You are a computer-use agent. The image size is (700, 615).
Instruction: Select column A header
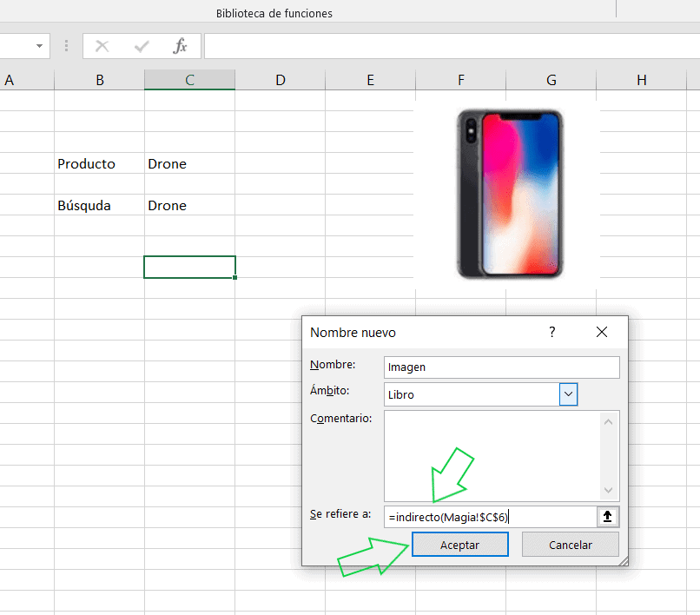pos(27,80)
